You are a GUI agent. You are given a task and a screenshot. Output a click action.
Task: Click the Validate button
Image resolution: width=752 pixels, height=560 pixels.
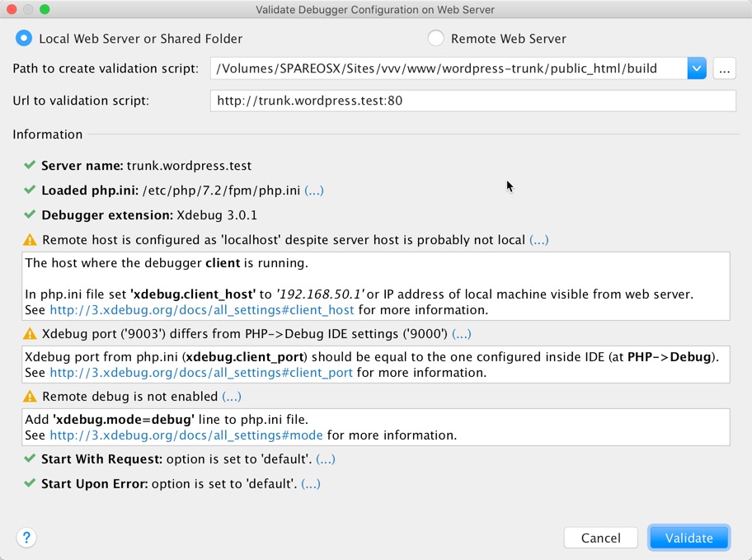point(689,538)
